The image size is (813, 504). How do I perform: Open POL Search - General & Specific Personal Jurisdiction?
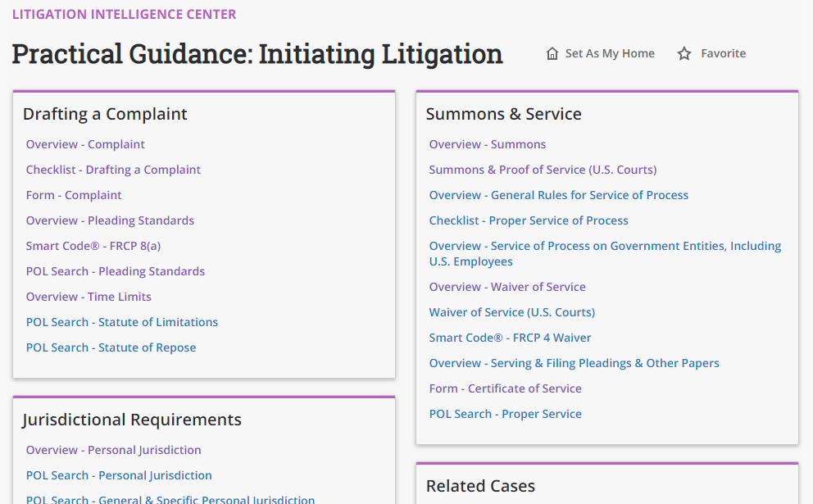170,498
